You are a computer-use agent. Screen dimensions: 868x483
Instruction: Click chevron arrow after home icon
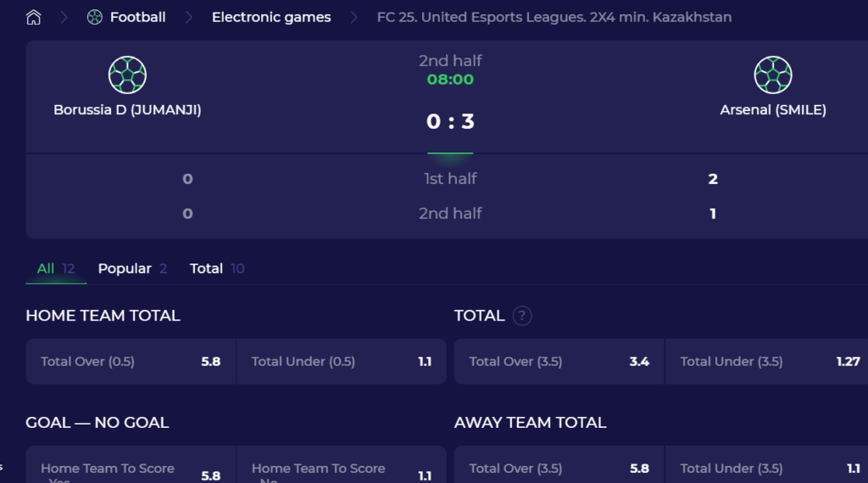point(64,17)
